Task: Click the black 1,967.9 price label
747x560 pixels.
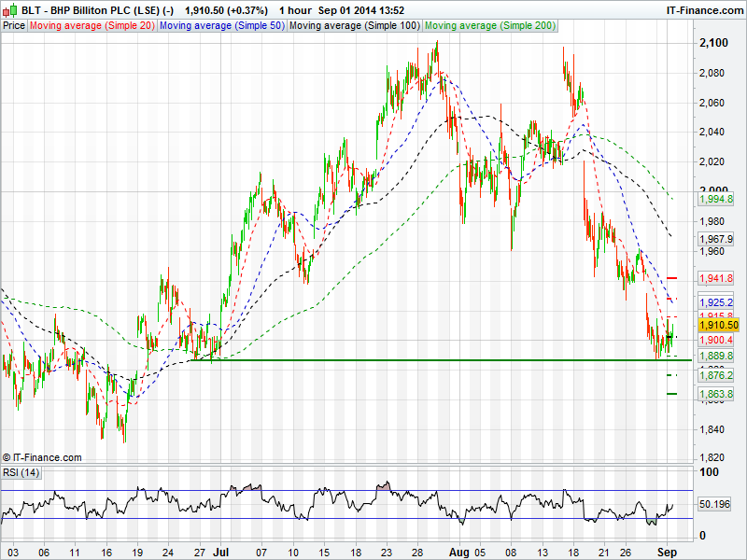Action: point(716,239)
